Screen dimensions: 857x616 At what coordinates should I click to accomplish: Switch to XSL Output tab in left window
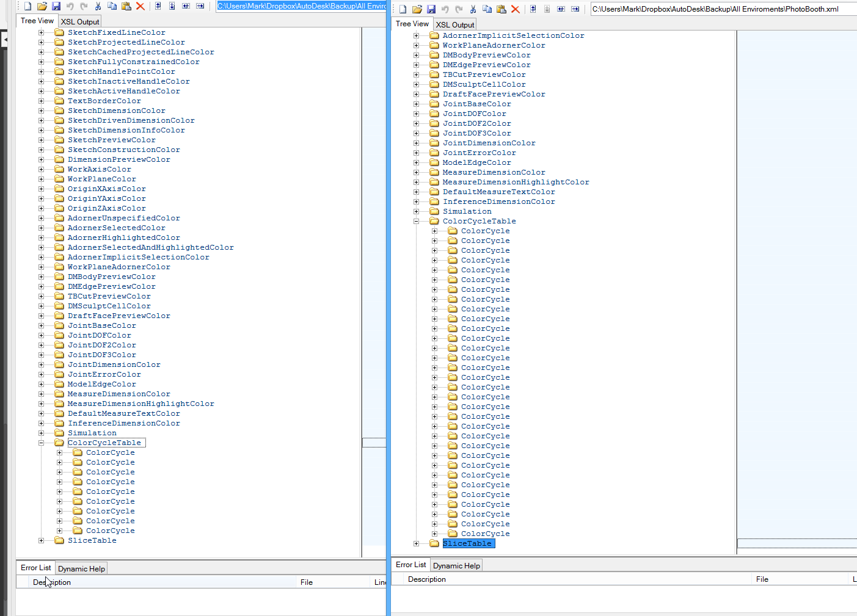coord(79,21)
